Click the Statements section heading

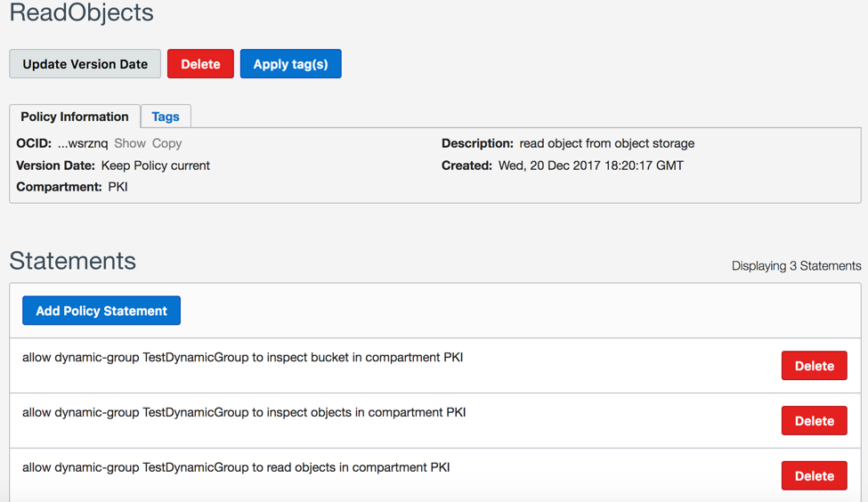73,261
